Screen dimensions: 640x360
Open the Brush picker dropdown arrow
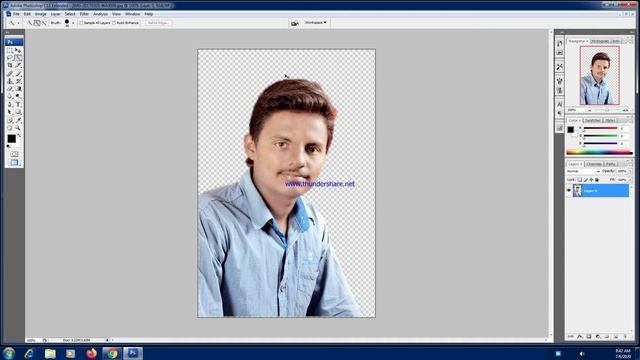click(73, 23)
